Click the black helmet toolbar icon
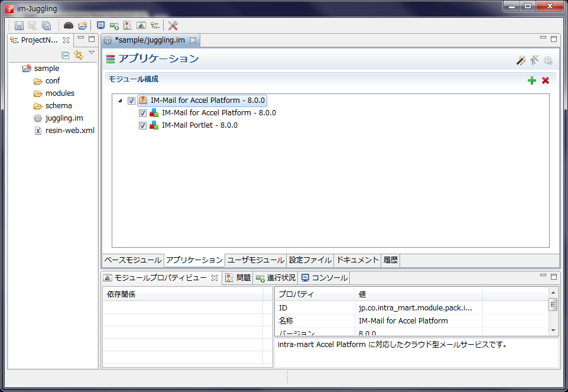The image size is (568, 392). (69, 25)
